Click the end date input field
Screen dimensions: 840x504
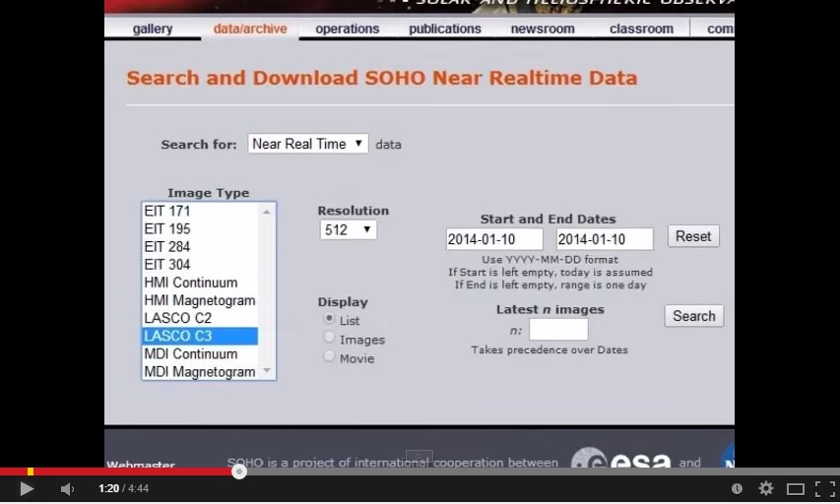click(x=605, y=239)
